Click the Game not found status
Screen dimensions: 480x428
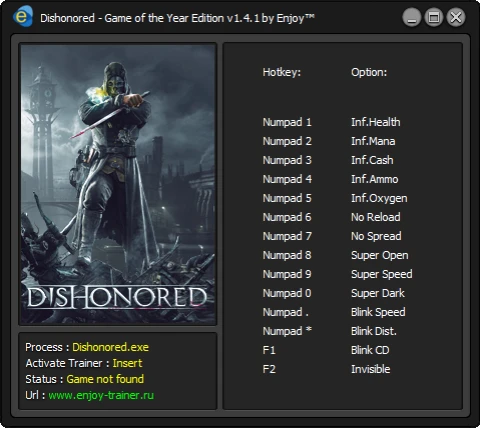point(105,379)
